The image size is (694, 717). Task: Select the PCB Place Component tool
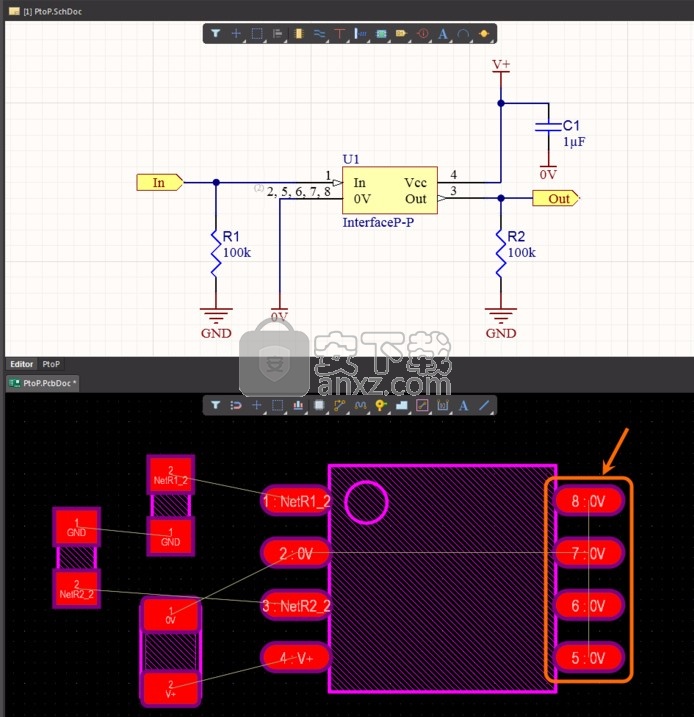coord(319,405)
